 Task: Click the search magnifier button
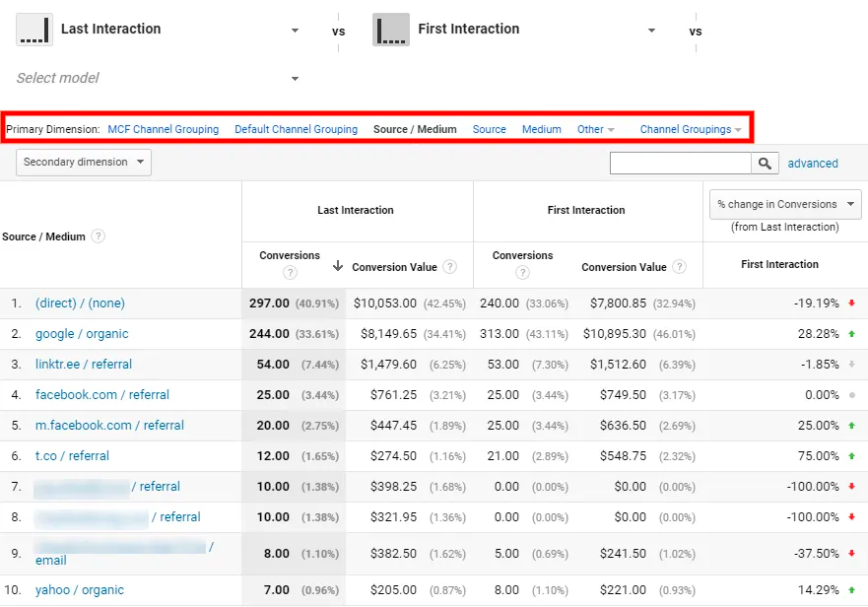(765, 164)
